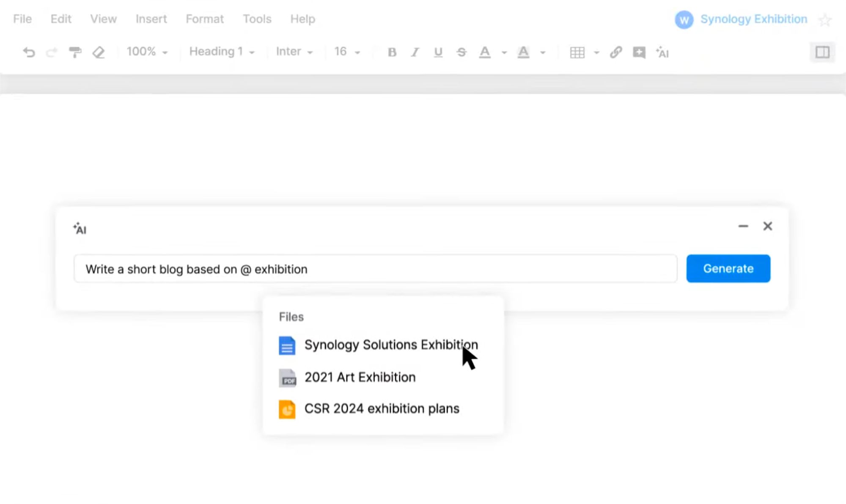Expand the table options dropdown arrow
Image resolution: width=846 pixels, height=504 pixels.
click(x=596, y=53)
